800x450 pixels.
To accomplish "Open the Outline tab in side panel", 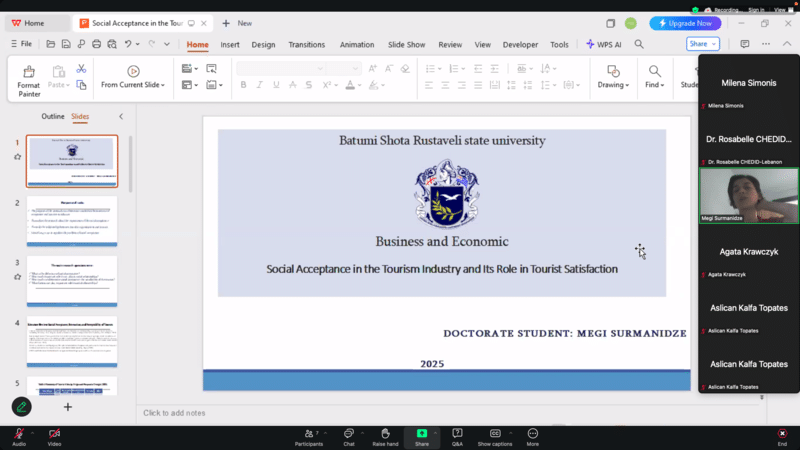I will coord(52,116).
